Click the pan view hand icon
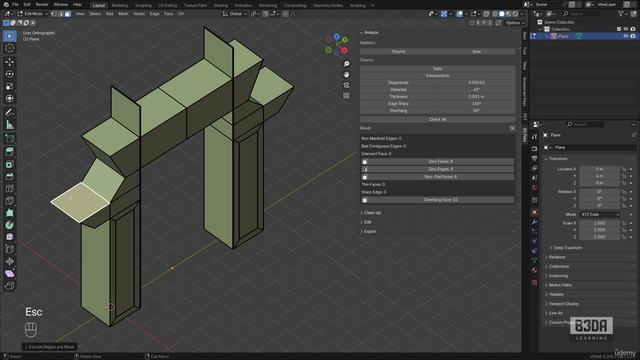Screen dimensions: 640x360 point(346,75)
